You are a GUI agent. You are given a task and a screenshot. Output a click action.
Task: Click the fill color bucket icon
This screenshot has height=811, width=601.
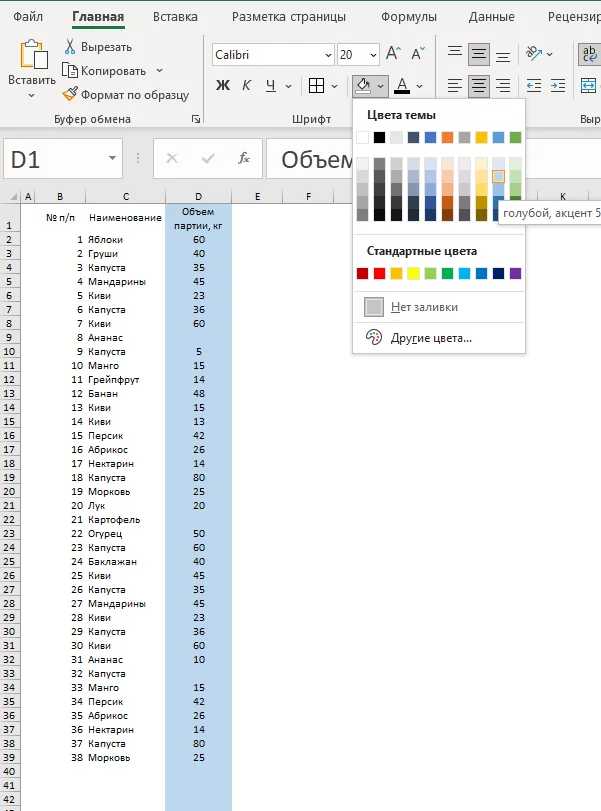[363, 85]
